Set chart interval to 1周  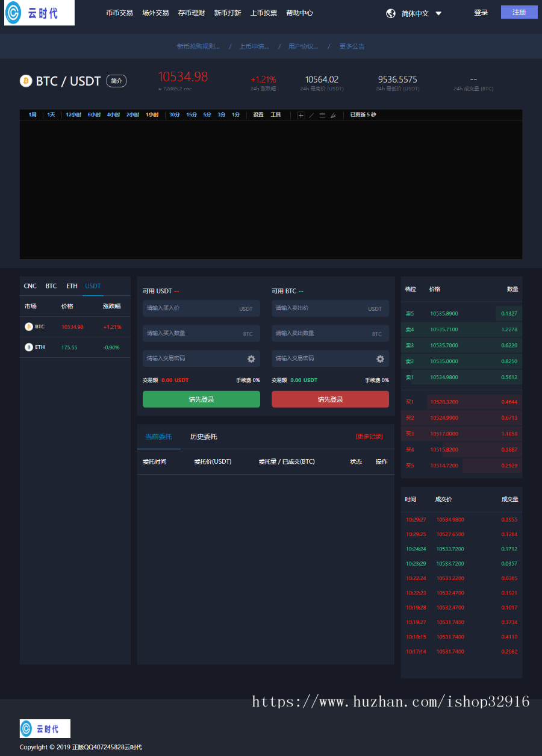pos(33,114)
